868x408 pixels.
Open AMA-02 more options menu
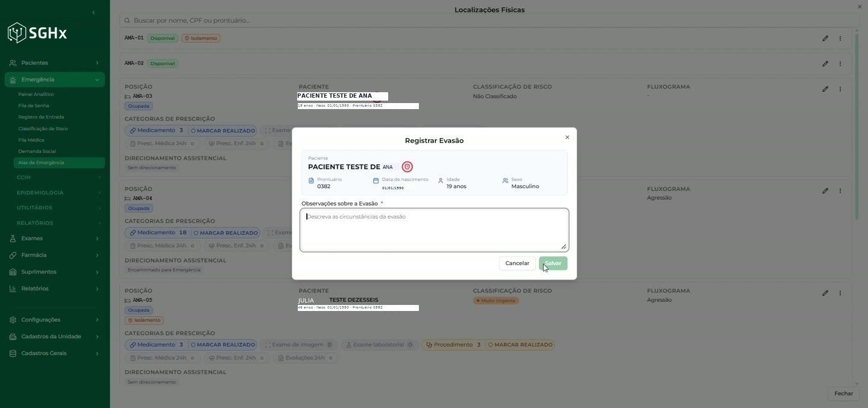pos(840,64)
